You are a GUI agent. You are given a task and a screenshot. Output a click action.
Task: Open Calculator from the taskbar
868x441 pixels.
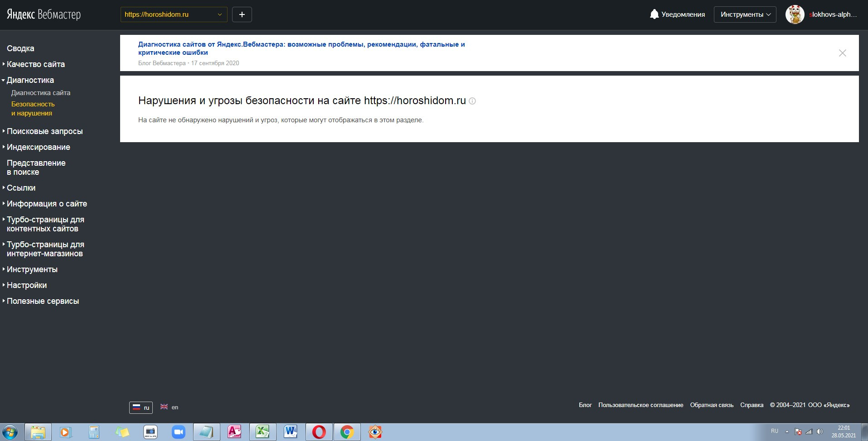pos(94,432)
